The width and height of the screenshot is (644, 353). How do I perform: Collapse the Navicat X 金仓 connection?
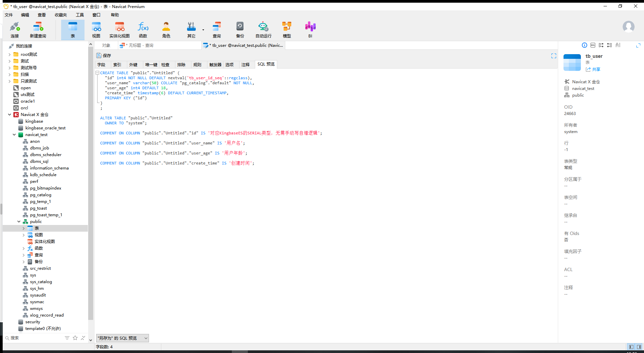[x=9, y=115]
